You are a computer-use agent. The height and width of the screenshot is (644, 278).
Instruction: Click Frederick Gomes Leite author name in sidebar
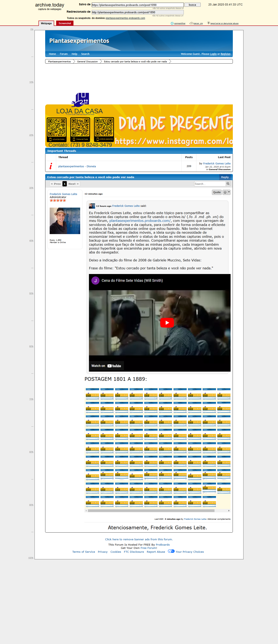click(x=63, y=194)
